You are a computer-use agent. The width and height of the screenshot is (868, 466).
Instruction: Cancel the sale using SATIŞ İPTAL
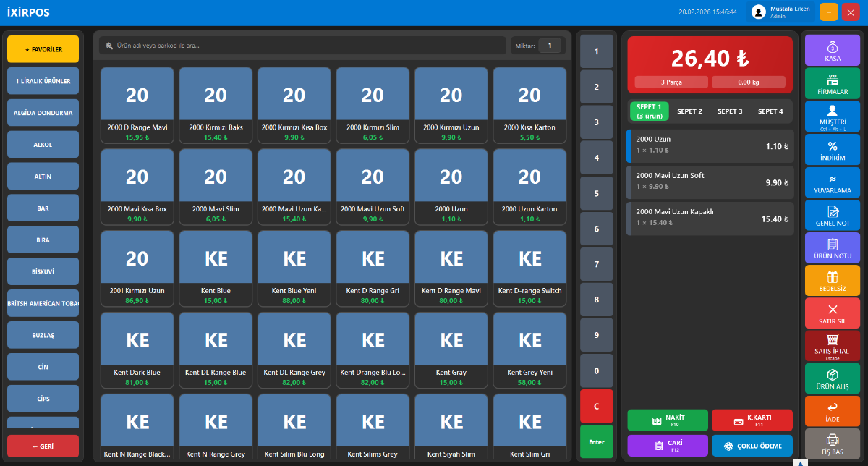pyautogui.click(x=832, y=346)
